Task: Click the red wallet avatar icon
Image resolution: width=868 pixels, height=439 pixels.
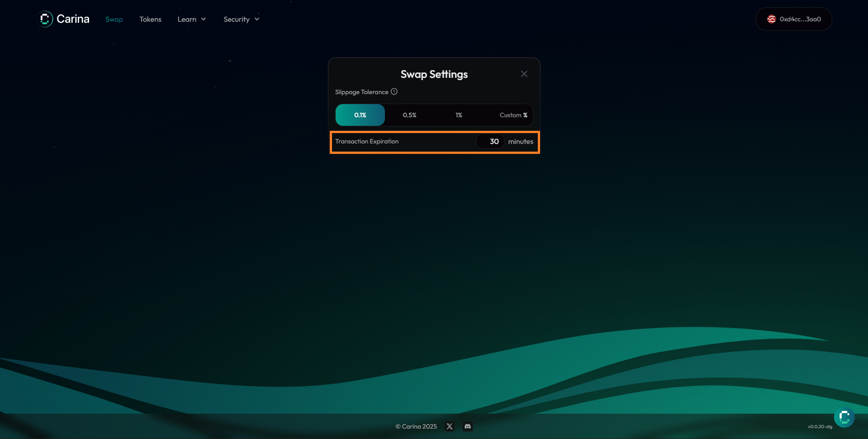Action: [771, 19]
